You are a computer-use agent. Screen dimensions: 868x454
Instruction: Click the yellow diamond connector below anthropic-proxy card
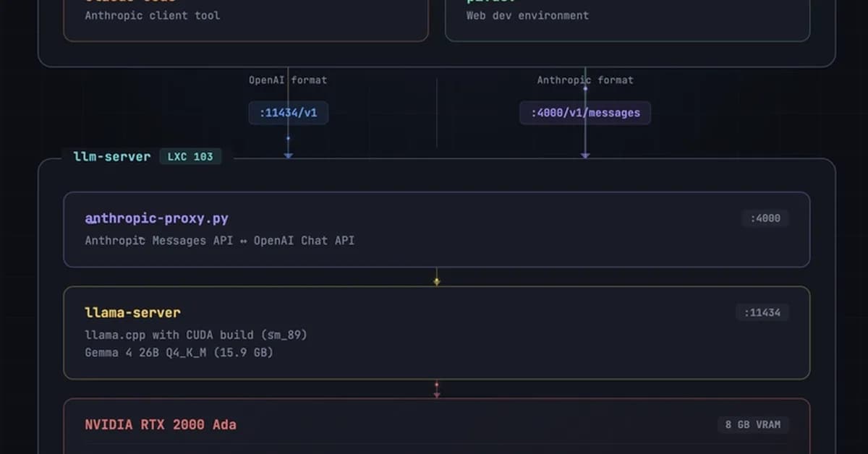pos(436,281)
